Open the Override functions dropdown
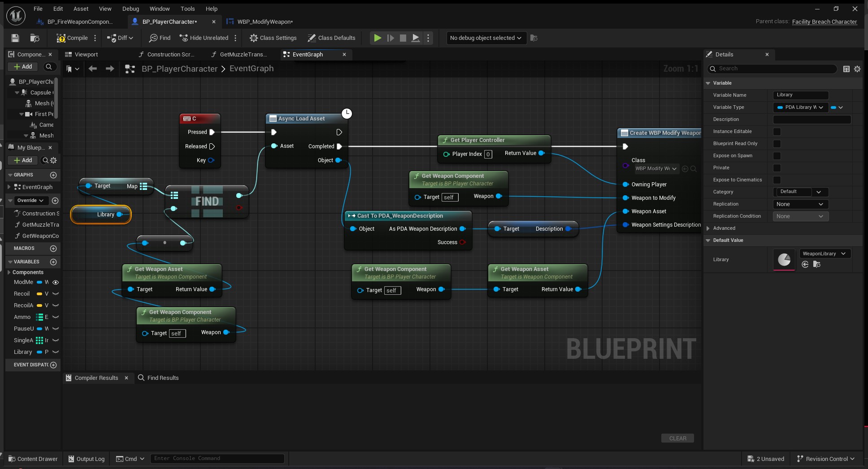The width and height of the screenshot is (868, 469). [30, 201]
